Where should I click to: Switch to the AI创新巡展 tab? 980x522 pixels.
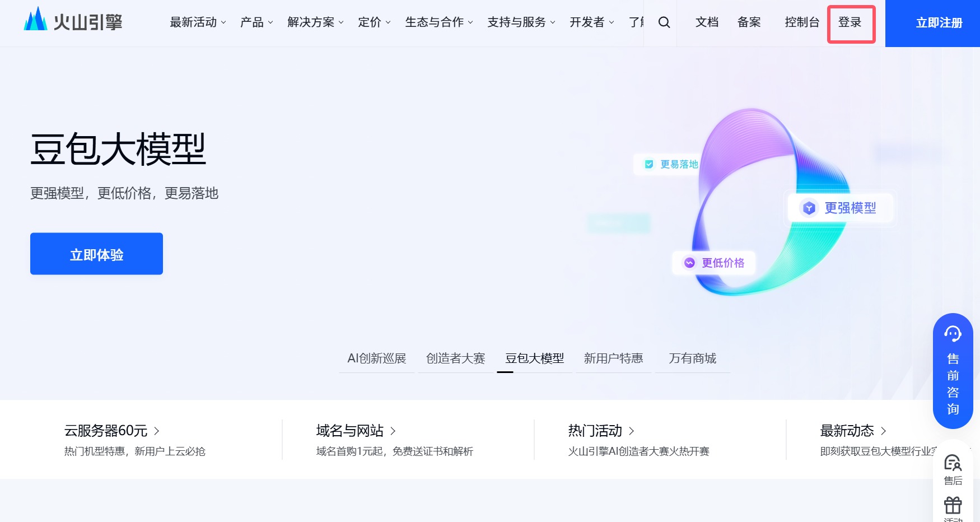tap(377, 358)
